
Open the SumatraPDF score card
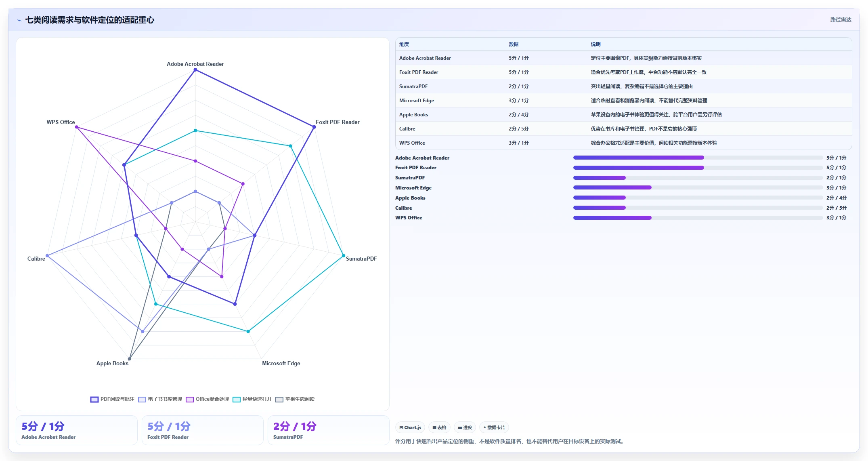point(329,430)
